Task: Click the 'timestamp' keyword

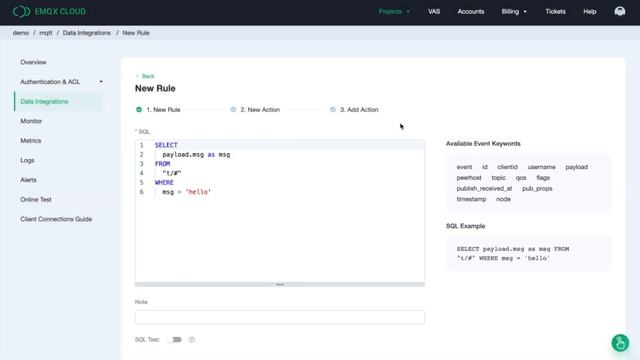Action: (x=471, y=199)
